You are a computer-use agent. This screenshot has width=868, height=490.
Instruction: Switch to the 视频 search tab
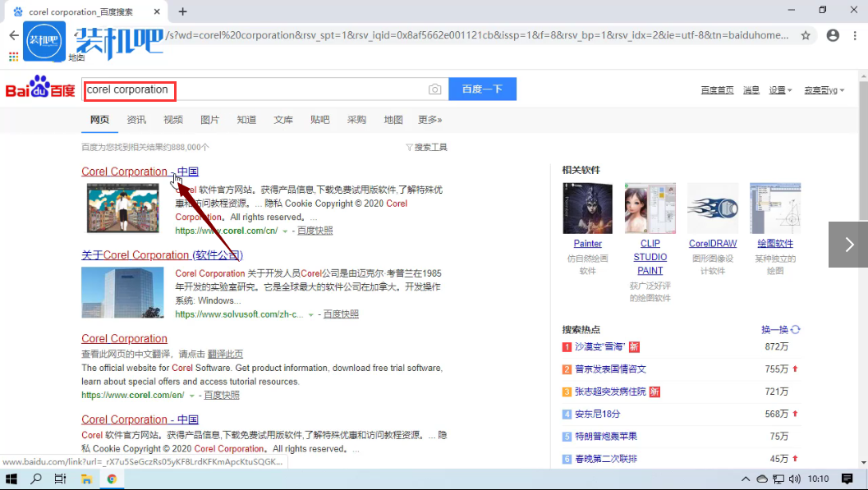[172, 120]
